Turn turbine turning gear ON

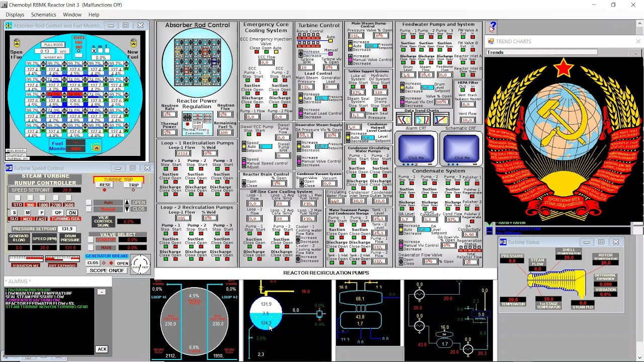(x=72, y=213)
